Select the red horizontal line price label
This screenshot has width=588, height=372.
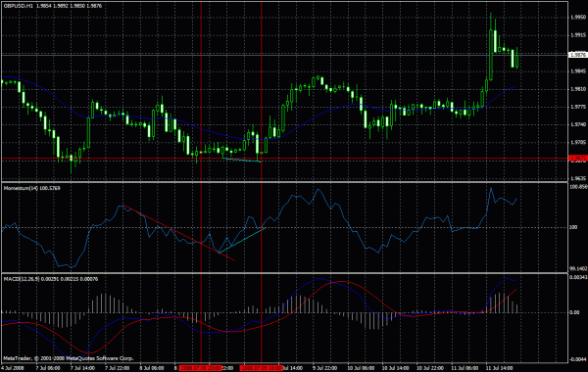pyautogui.click(x=577, y=159)
